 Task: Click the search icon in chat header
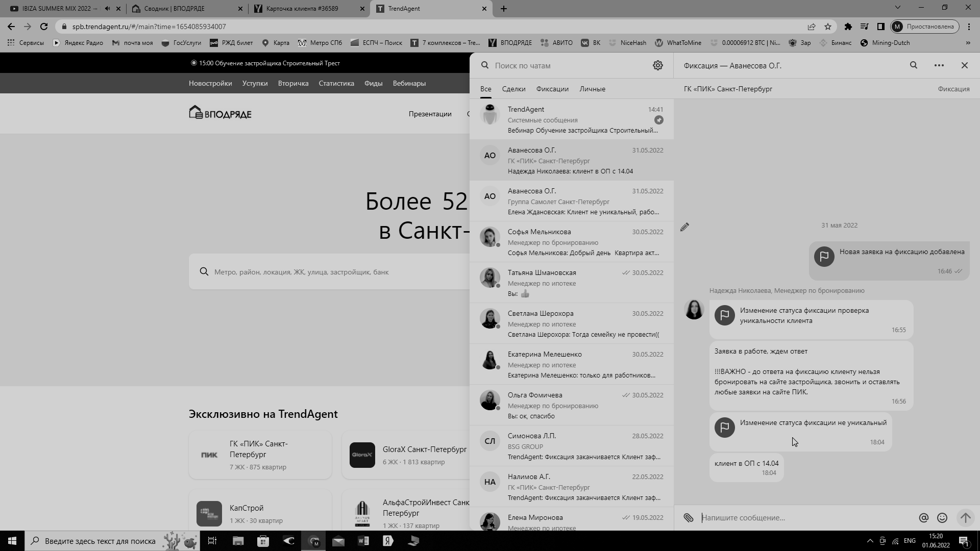pyautogui.click(x=914, y=65)
